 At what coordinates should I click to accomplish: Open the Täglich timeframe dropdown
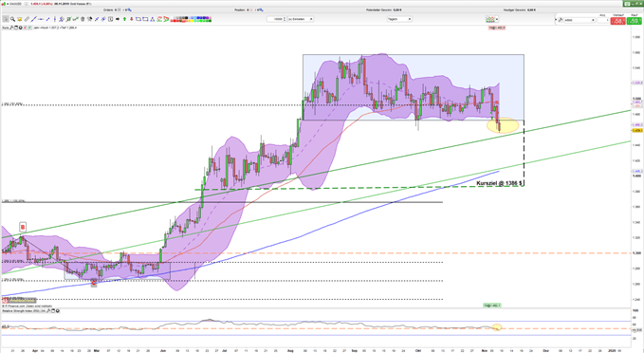pyautogui.click(x=398, y=19)
